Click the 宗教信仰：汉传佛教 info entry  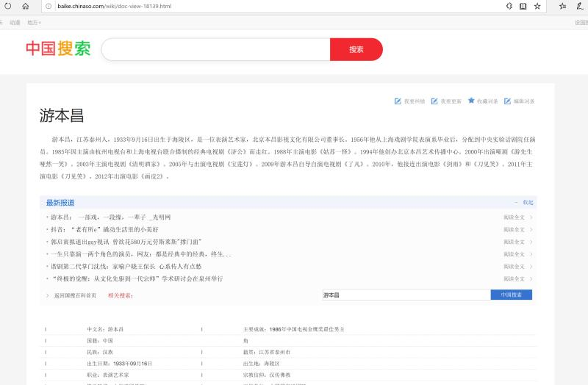tap(267, 375)
